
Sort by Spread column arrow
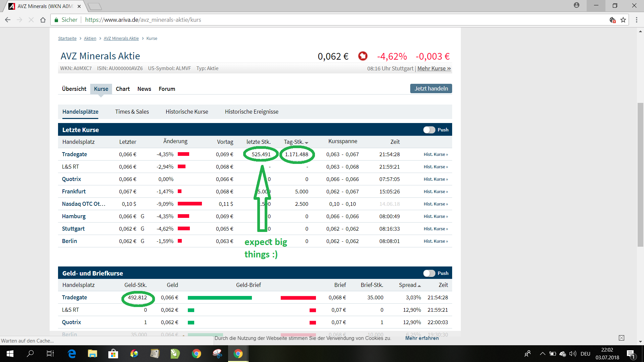coord(419,286)
